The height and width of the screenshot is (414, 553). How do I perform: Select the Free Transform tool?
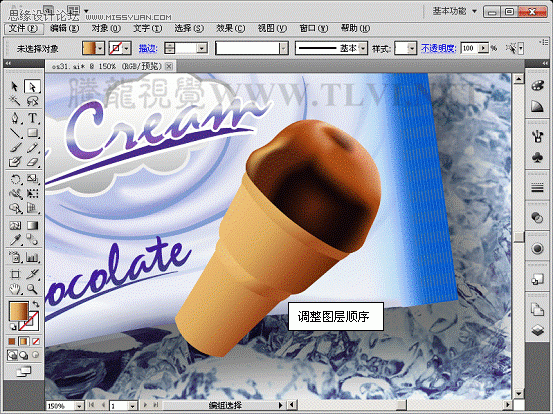(x=32, y=194)
